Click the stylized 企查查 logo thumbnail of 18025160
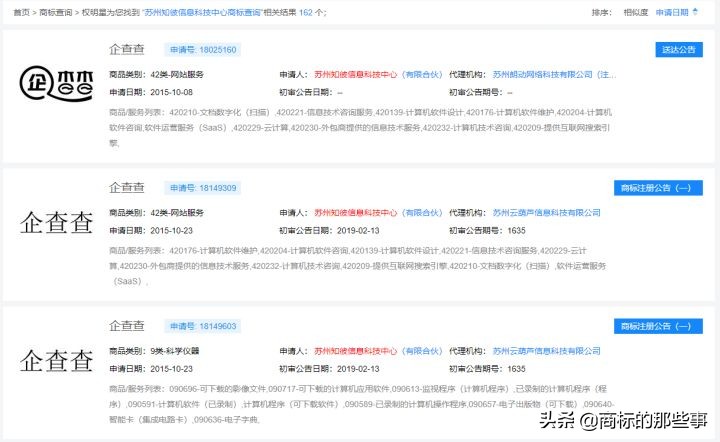This screenshot has width=720, height=442. click(x=56, y=83)
